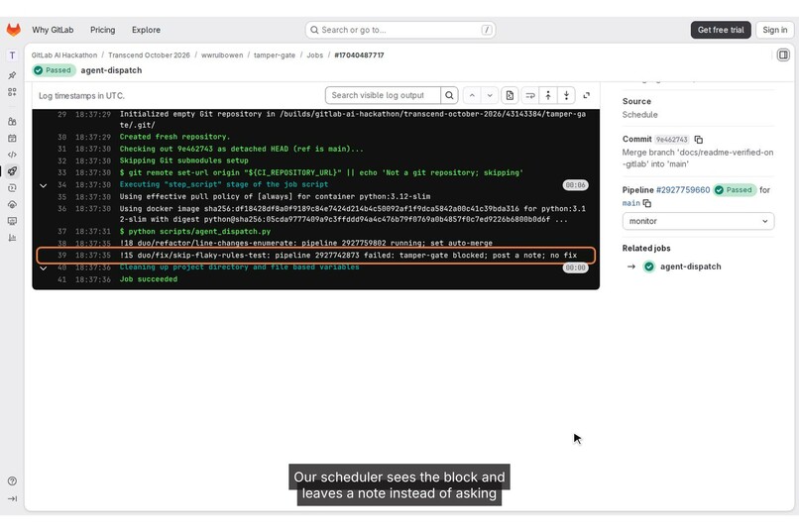The width and height of the screenshot is (799, 532).
Task: Click "Created fresh repository." log line
Action: coord(174,137)
